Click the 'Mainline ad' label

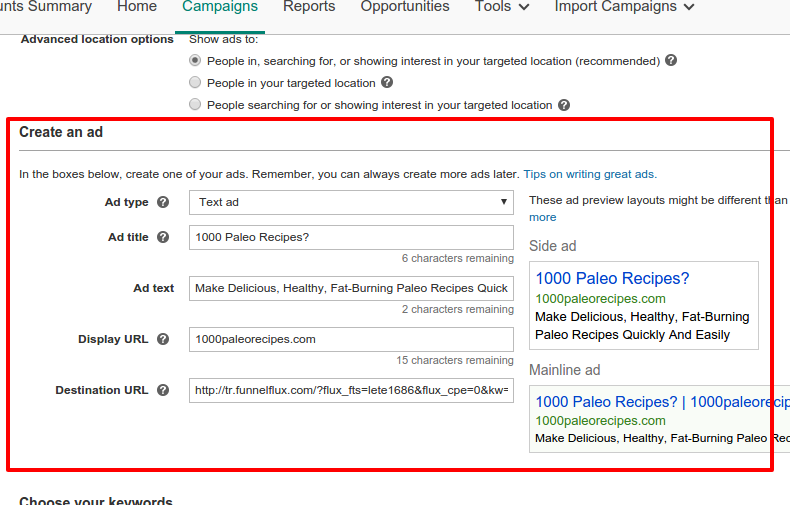click(x=564, y=370)
